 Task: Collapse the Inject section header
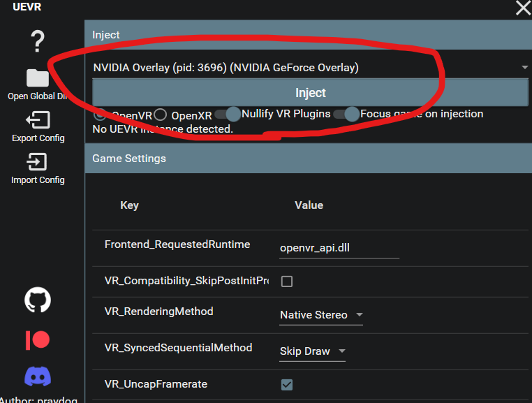pos(308,35)
